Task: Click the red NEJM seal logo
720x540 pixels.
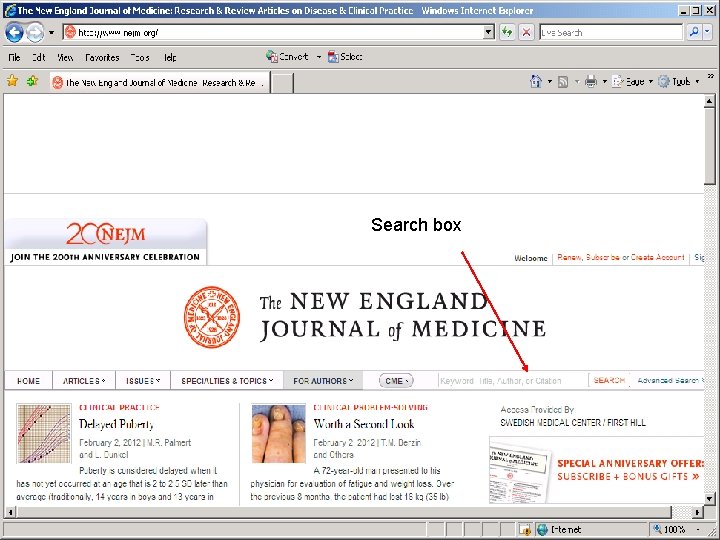Action: tap(212, 317)
